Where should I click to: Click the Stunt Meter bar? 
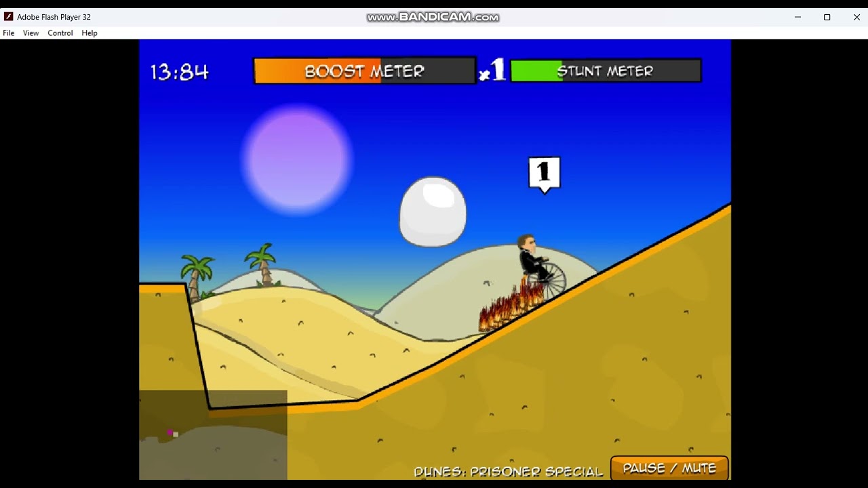tap(606, 70)
